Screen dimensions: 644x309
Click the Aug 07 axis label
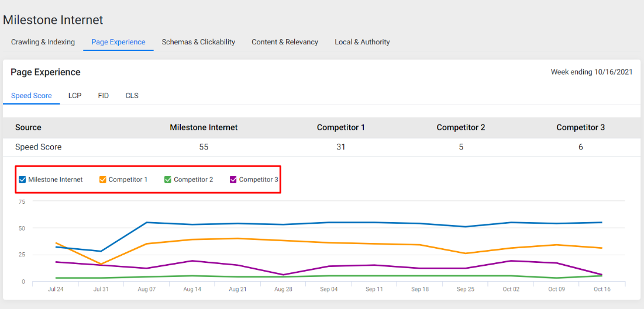(x=147, y=289)
